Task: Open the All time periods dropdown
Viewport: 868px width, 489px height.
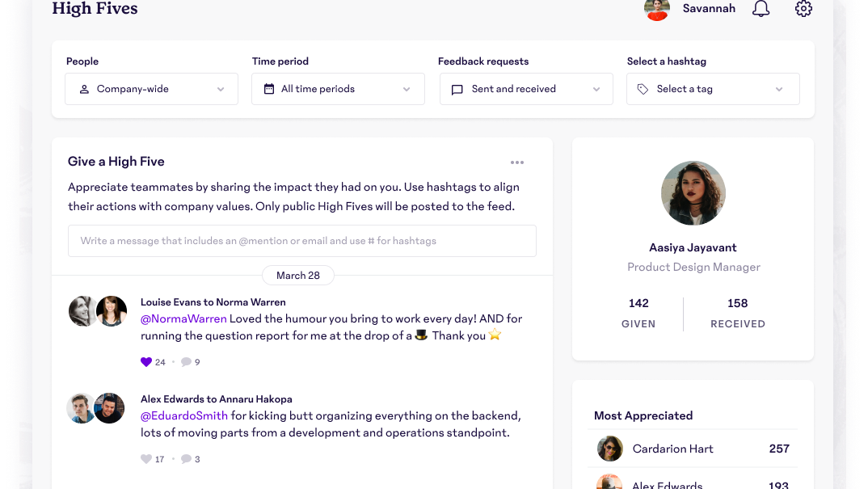Action: coord(338,89)
